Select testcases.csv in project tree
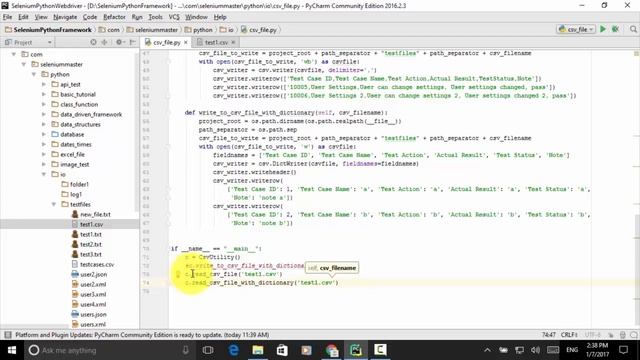 click(97, 264)
